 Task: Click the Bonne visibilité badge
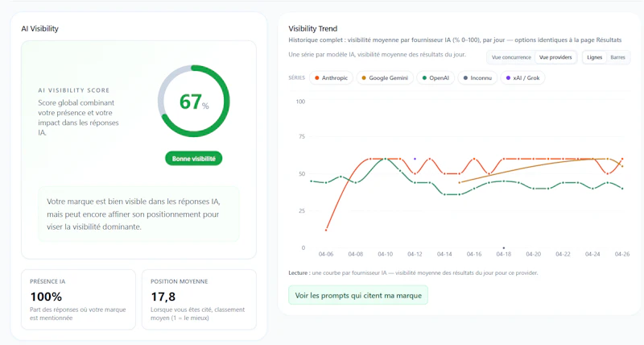(x=193, y=159)
